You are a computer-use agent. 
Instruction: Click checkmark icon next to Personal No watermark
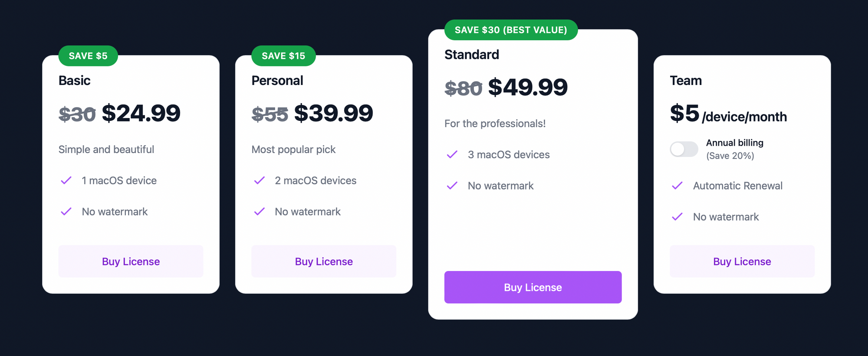click(x=259, y=212)
